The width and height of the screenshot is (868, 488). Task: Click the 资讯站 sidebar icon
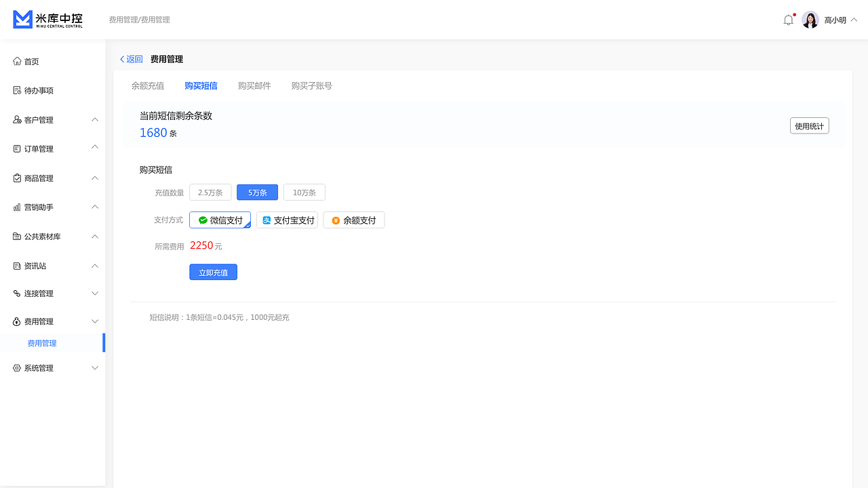(x=17, y=266)
